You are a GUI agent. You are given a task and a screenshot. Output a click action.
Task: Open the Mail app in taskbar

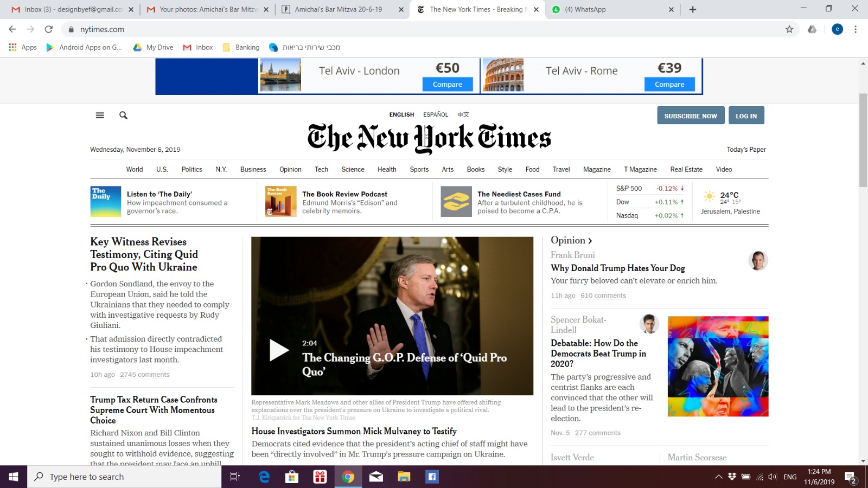(x=376, y=477)
